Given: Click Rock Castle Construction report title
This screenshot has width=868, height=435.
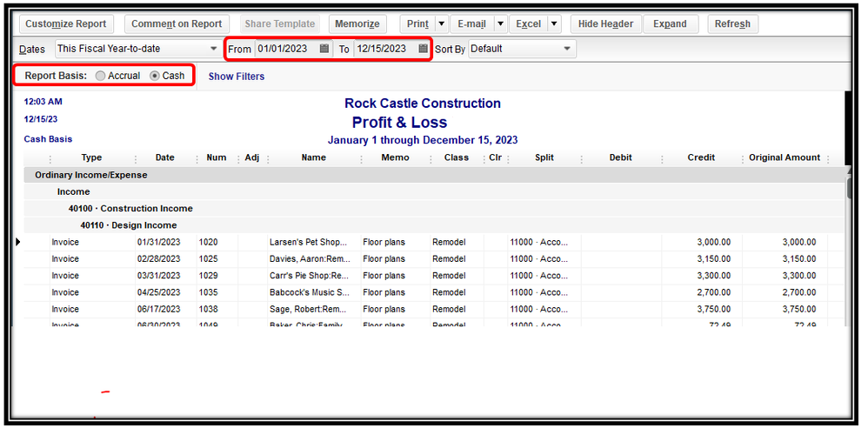Looking at the screenshot, I should pos(423,104).
